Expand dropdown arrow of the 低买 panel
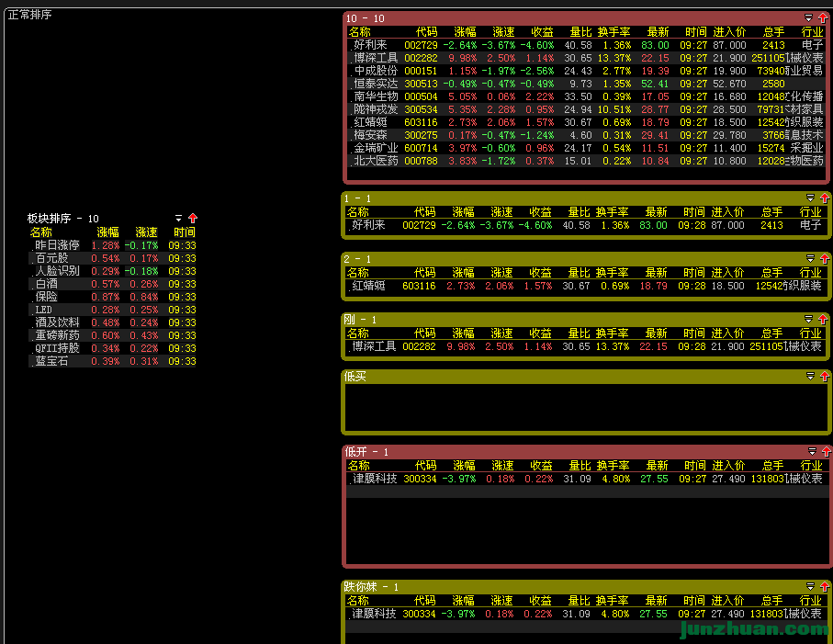Viewport: 833px width, 644px height. pos(809,377)
